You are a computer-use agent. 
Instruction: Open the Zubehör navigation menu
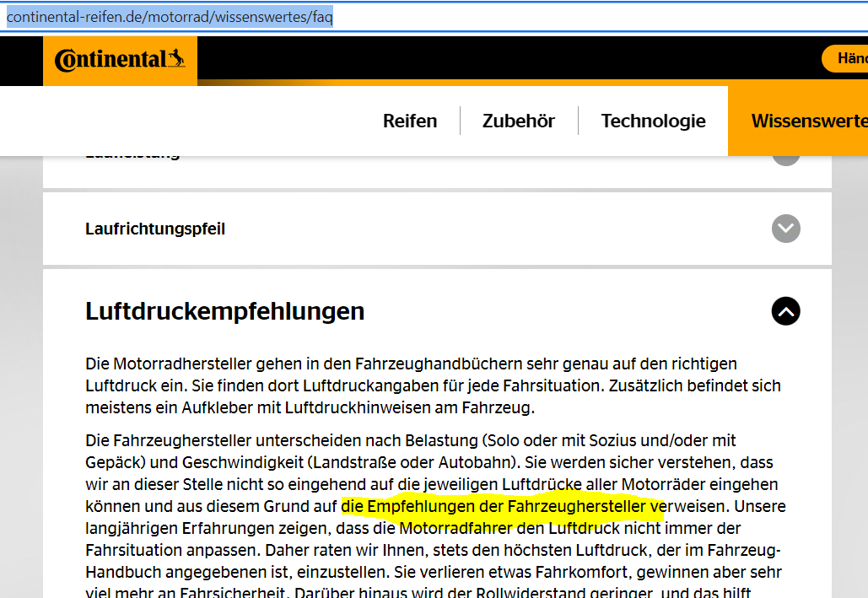click(x=518, y=121)
